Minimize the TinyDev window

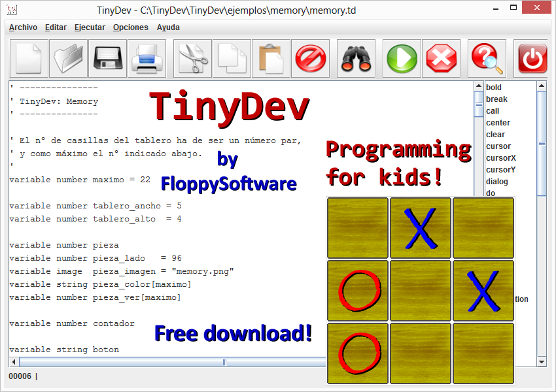[496, 8]
